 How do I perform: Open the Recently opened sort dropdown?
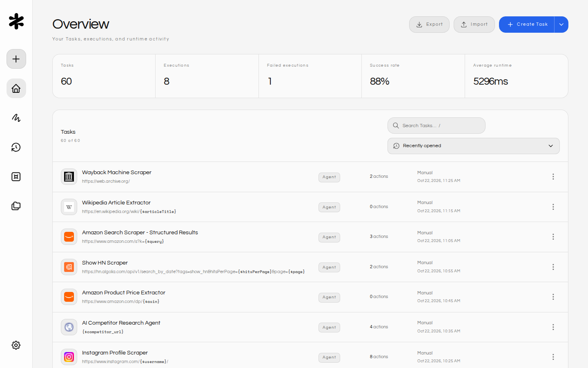tap(474, 146)
